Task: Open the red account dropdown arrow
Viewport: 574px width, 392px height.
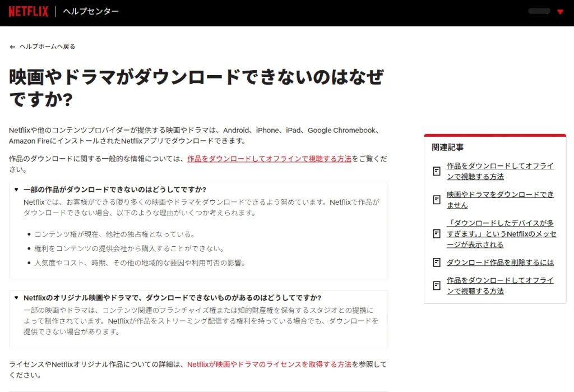Action: click(x=560, y=12)
